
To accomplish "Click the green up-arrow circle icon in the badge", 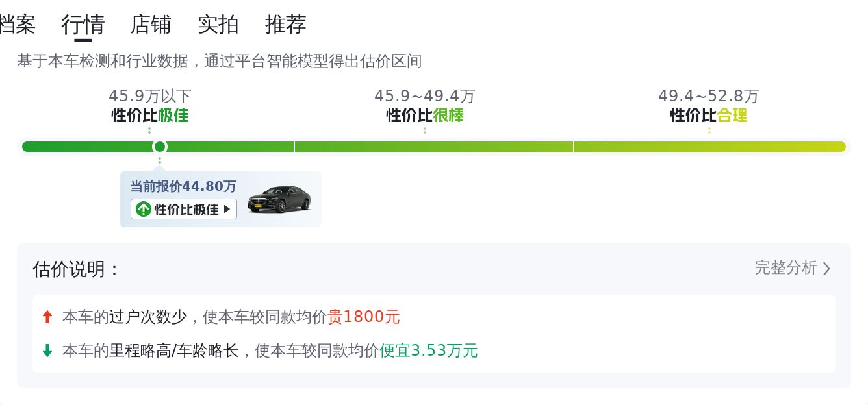I will pyautogui.click(x=144, y=209).
